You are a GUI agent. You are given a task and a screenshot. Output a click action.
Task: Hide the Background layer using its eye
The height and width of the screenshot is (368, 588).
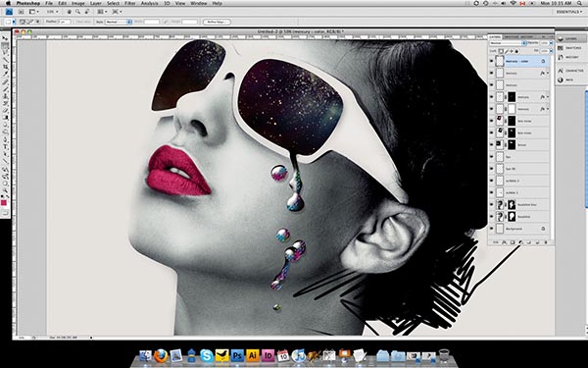(x=491, y=229)
